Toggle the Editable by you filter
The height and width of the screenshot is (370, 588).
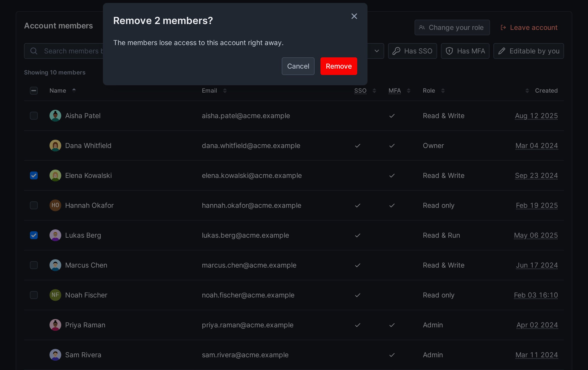tap(528, 51)
